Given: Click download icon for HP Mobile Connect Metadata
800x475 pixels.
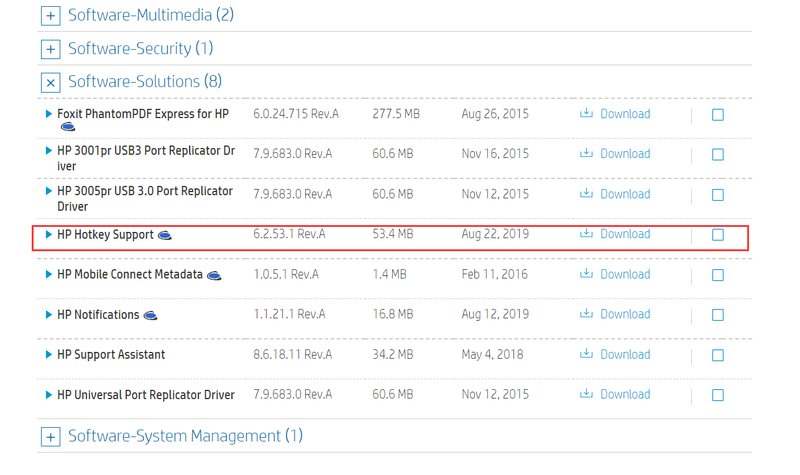Looking at the screenshot, I should [586, 273].
